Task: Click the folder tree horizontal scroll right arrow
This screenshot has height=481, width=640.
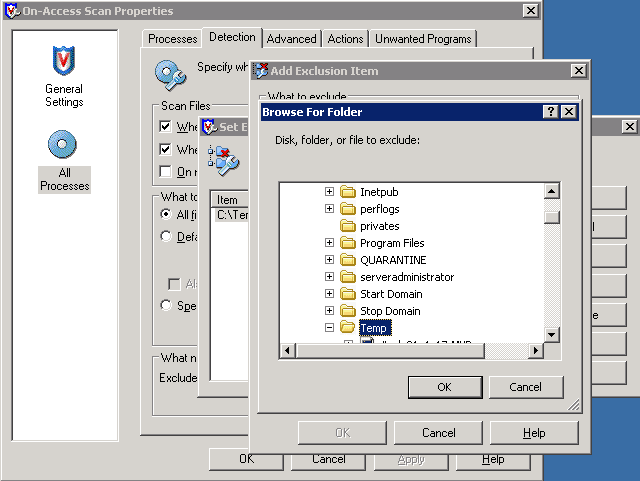Action: point(536,350)
